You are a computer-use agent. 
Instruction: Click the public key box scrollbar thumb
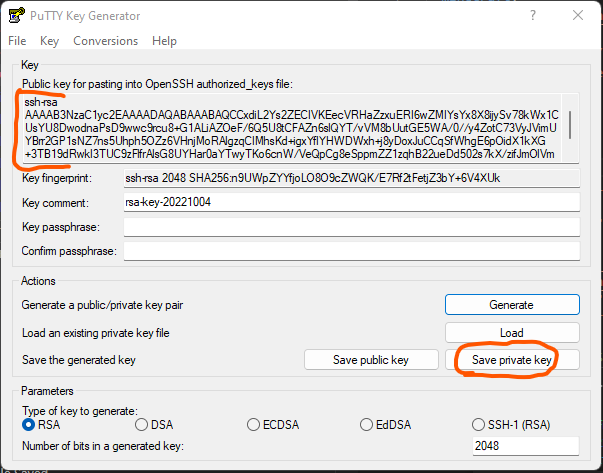tap(570, 125)
